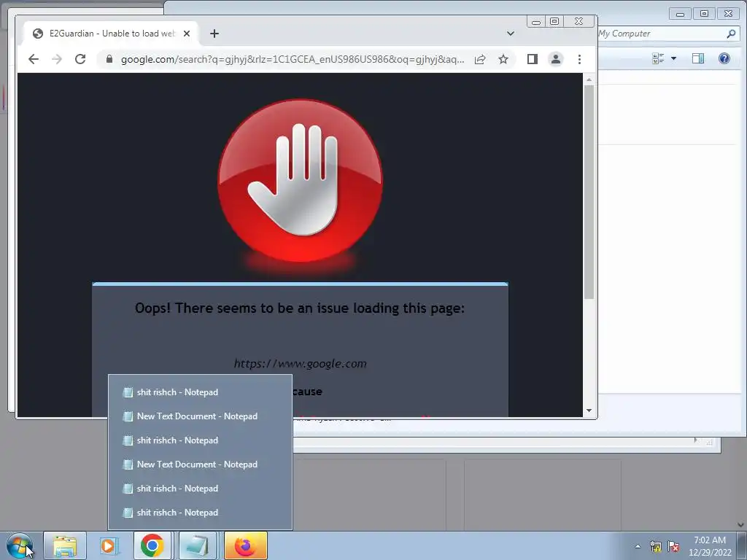
Task: Open first 'shit rishch - Notepad' window
Action: coord(200,392)
